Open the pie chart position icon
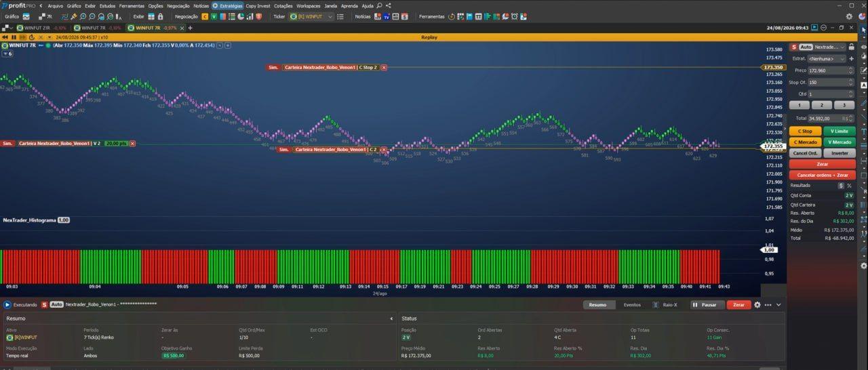 pyautogui.click(x=241, y=16)
